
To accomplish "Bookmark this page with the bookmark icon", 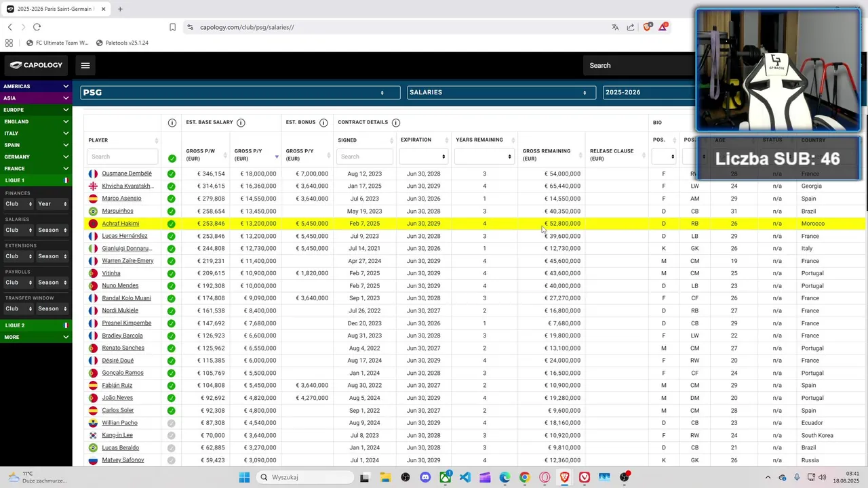I will pyautogui.click(x=172, y=27).
